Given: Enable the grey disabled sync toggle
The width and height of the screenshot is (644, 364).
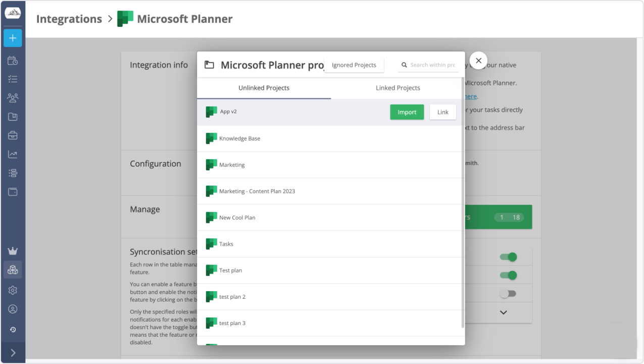Looking at the screenshot, I should (508, 293).
